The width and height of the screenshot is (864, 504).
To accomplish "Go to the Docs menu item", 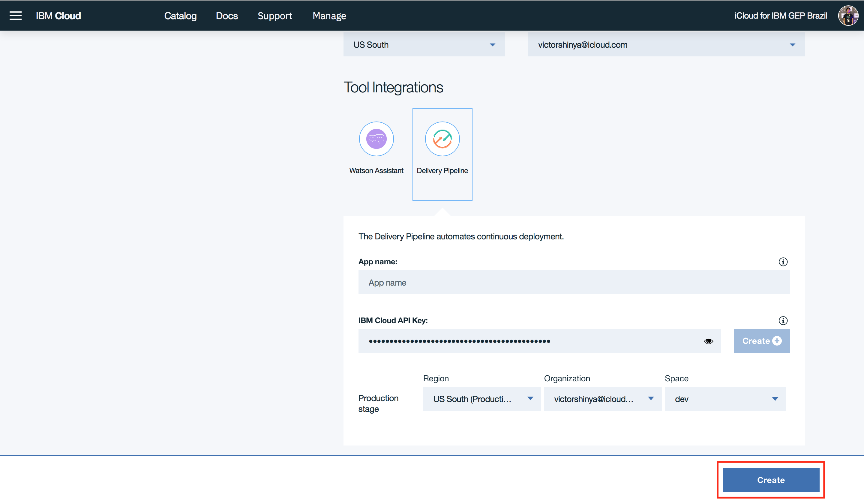I will [x=226, y=16].
